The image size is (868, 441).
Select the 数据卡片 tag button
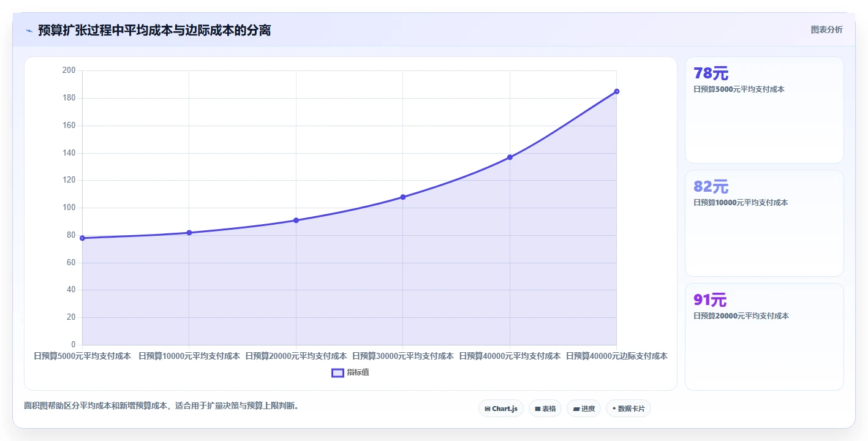tap(628, 409)
